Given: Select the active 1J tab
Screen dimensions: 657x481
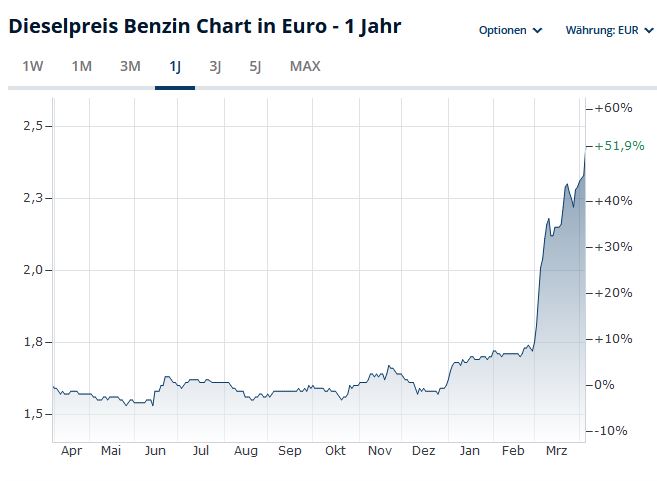Looking at the screenshot, I should coord(175,67).
